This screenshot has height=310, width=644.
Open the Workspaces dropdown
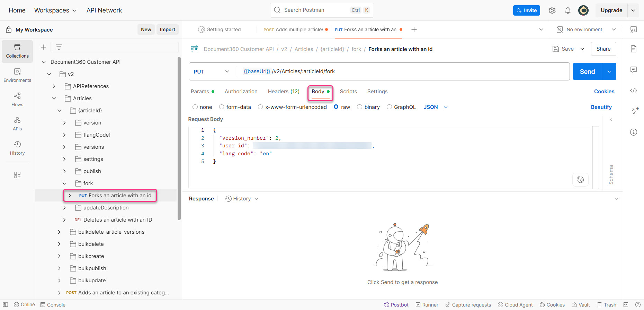[x=55, y=10]
